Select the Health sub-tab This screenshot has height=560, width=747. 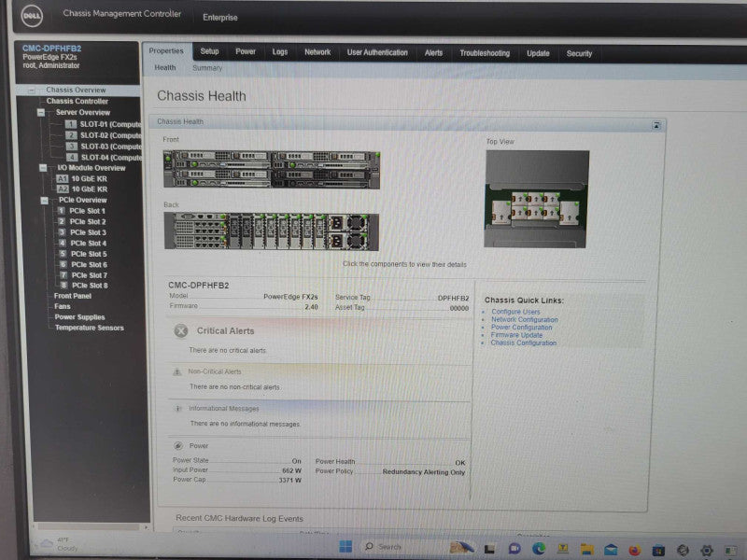click(165, 67)
